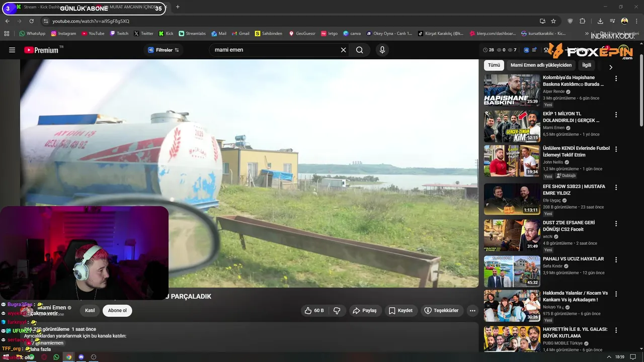Open the YouTube bookmark in bookmarks bar
Screen dimensions: 644x362
tap(93, 34)
